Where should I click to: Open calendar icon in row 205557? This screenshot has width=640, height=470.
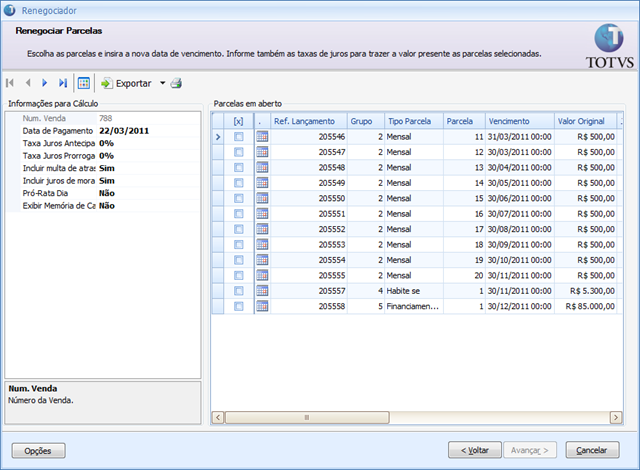pyautogui.click(x=262, y=291)
